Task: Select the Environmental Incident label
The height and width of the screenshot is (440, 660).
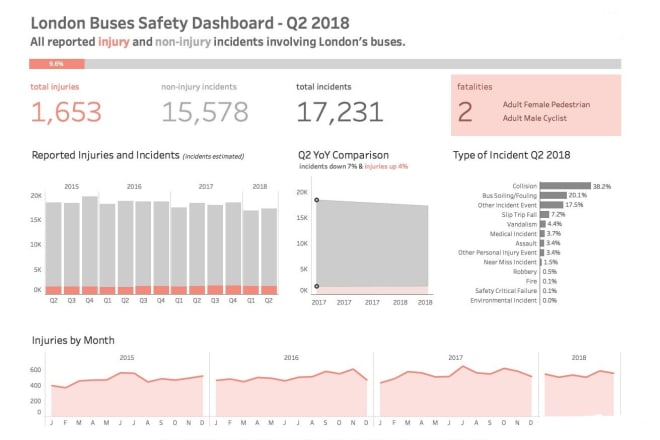Action: point(503,301)
